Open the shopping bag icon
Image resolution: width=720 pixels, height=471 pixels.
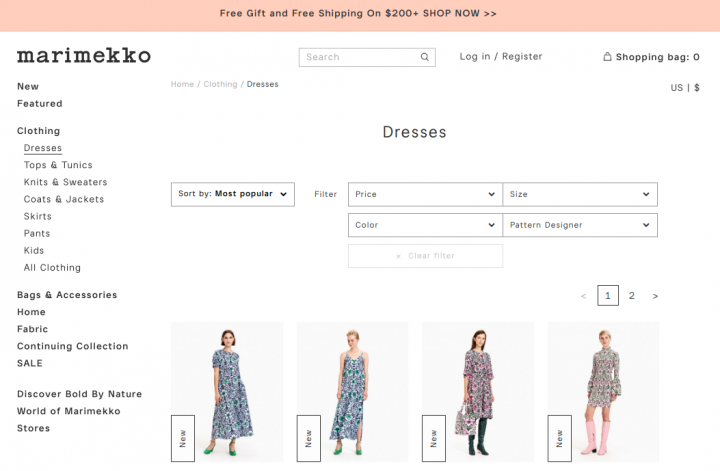[x=607, y=56]
